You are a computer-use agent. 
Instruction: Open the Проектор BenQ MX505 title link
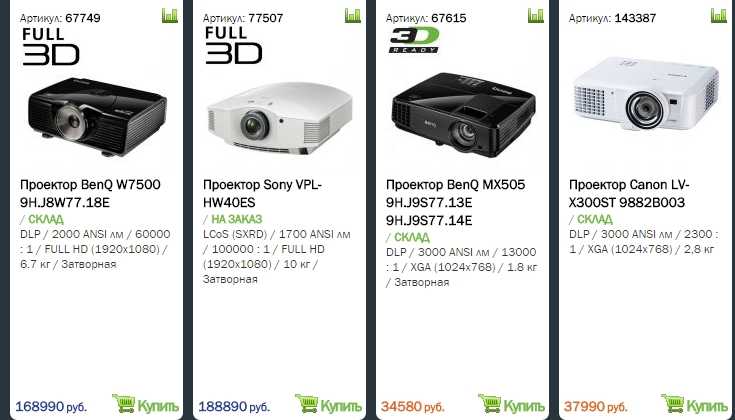coord(456,202)
